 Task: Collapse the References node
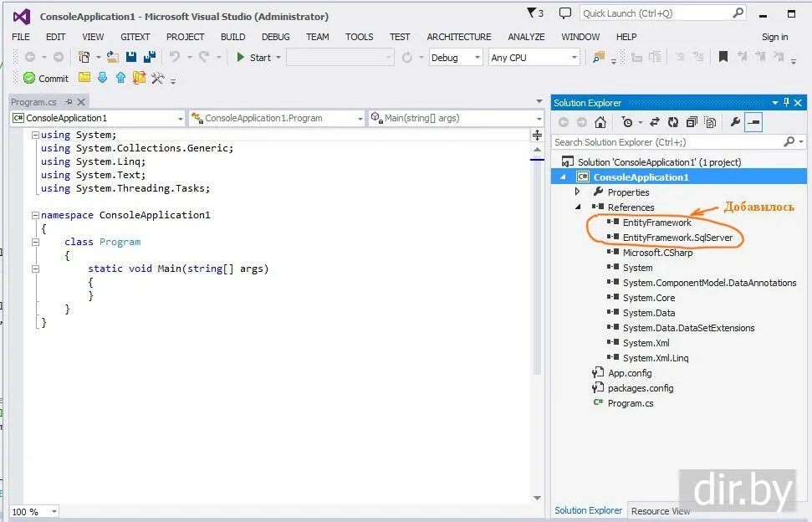tap(578, 207)
